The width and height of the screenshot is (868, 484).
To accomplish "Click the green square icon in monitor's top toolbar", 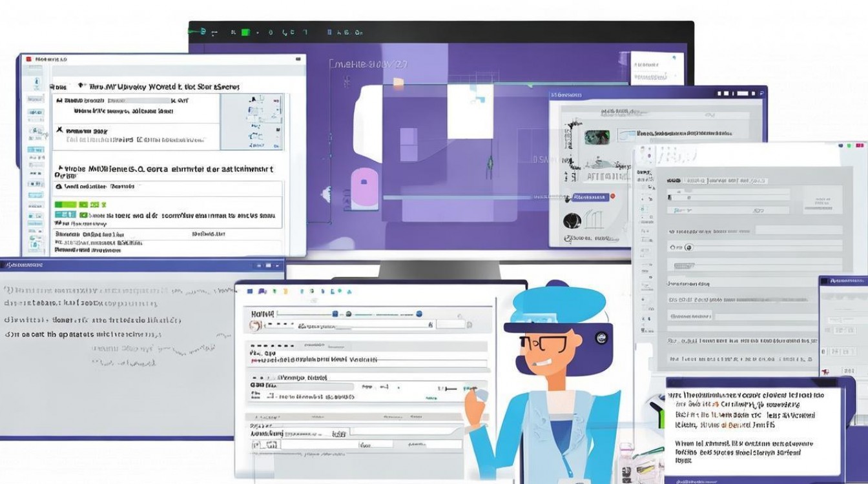I will coord(245,32).
